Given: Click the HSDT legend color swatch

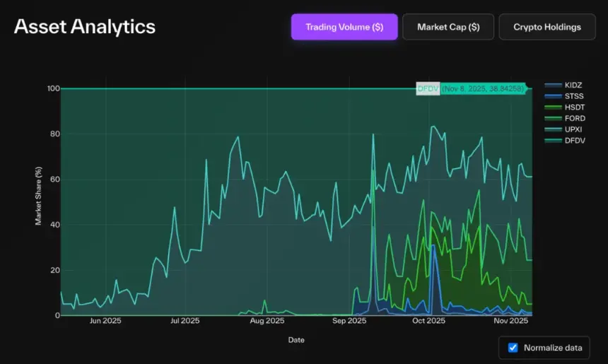Looking at the screenshot, I should coord(554,107).
